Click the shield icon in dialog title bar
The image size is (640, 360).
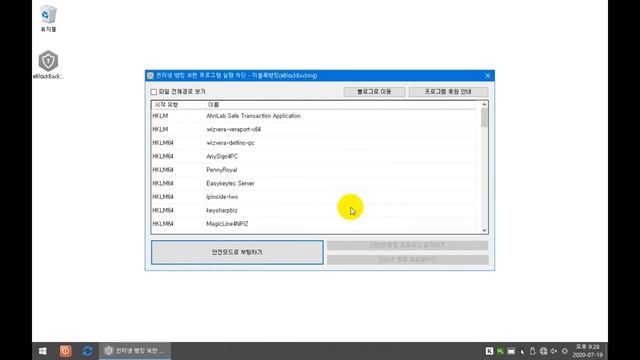click(150, 76)
